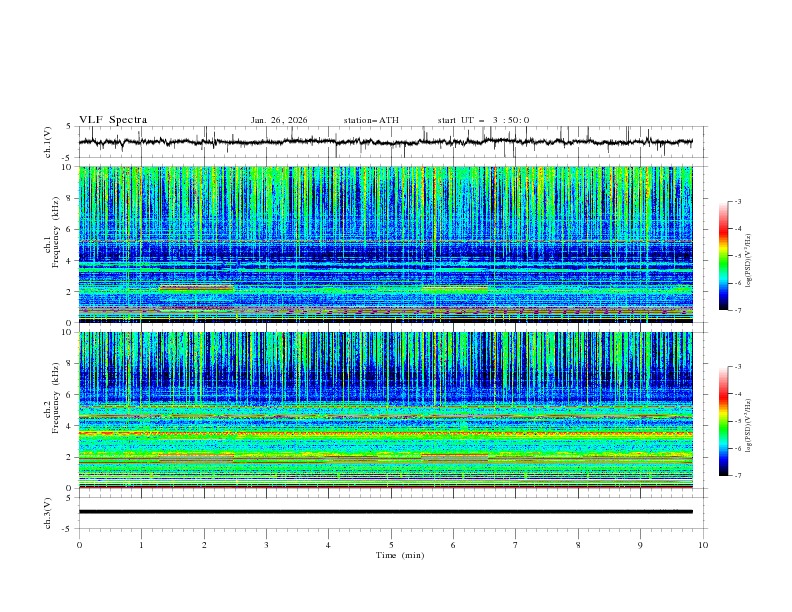Click the "-7" tick on lower colorbar
The width and height of the screenshot is (792, 612).
738,476
